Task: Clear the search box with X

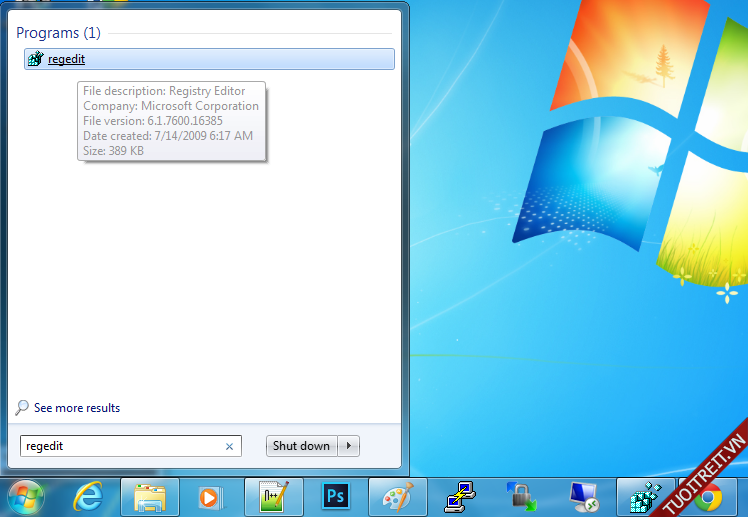Action: click(229, 447)
